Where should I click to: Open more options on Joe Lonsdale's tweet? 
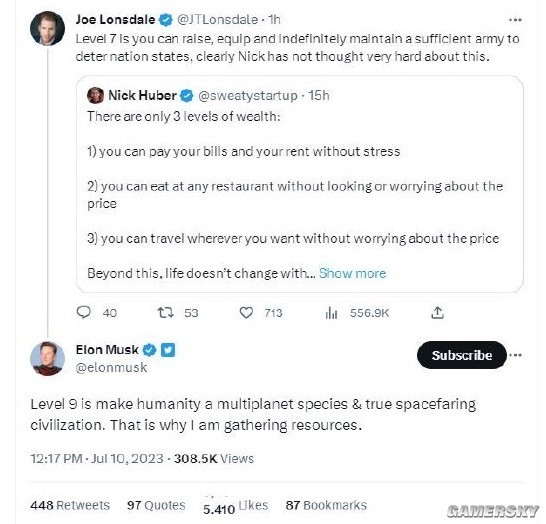pos(515,20)
